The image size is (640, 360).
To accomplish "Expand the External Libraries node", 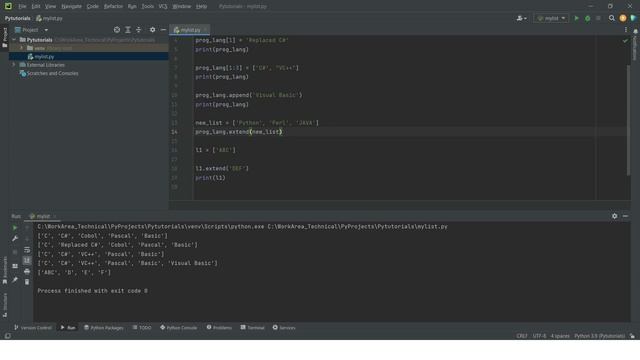I will (x=13, y=65).
